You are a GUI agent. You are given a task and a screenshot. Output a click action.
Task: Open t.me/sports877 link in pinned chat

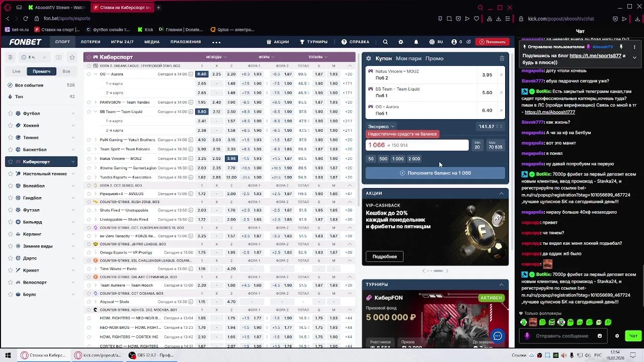(x=595, y=56)
